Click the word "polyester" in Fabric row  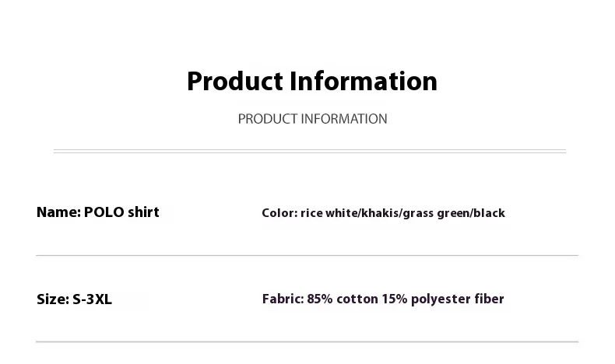coord(444,299)
